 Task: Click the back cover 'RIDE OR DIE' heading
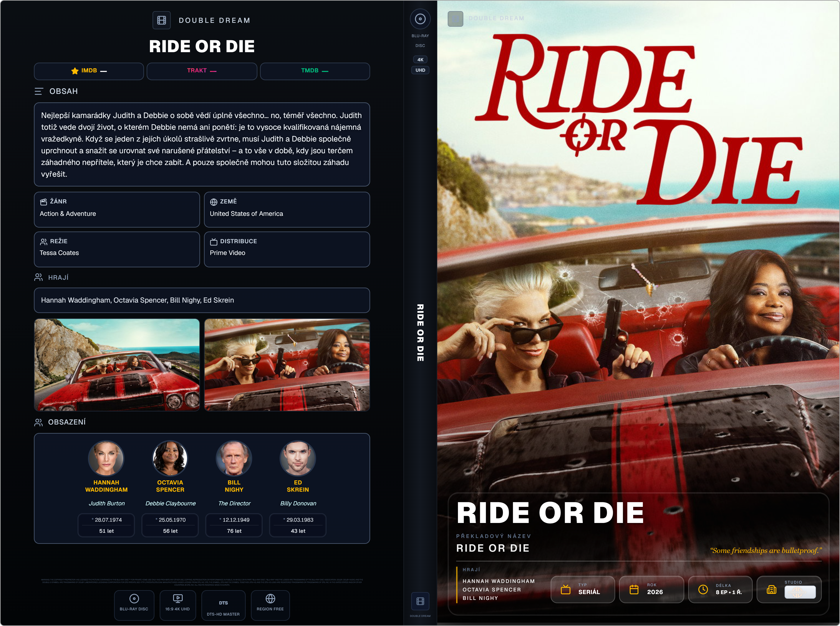click(202, 46)
